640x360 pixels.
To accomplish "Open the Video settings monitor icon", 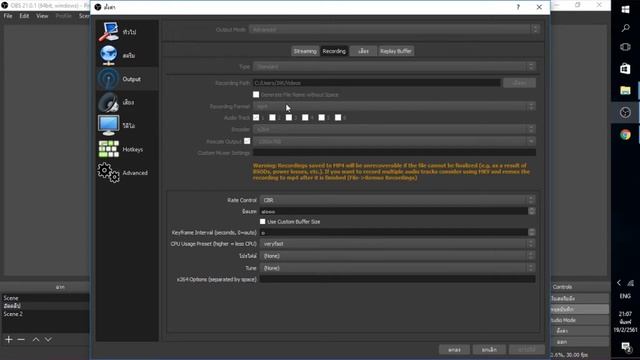I will (x=109, y=125).
